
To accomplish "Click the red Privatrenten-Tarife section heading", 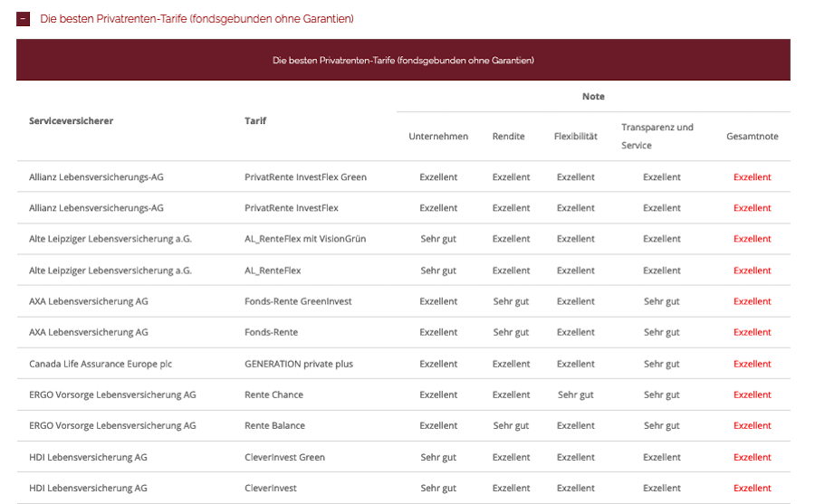I will [197, 19].
